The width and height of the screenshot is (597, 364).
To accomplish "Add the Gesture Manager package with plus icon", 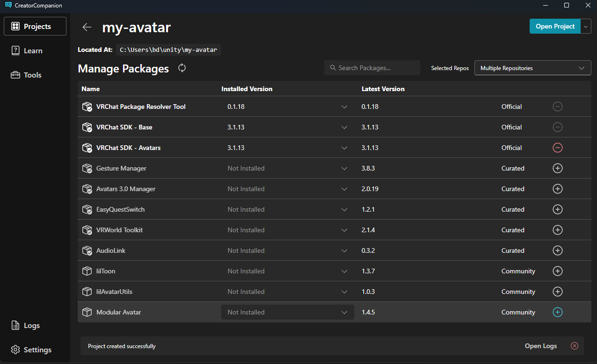I will [557, 168].
